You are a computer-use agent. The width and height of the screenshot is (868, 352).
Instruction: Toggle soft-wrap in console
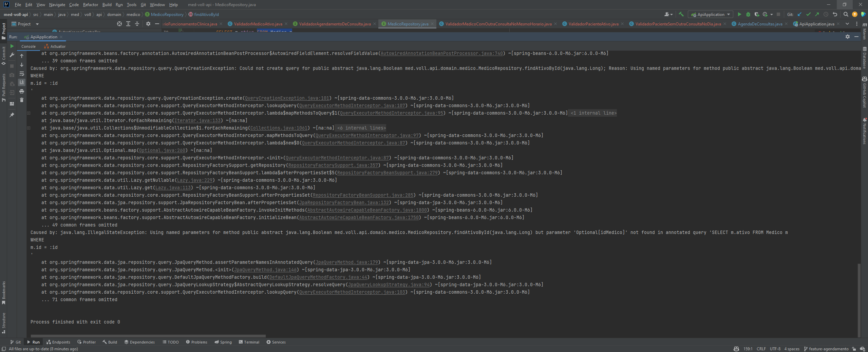point(22,74)
